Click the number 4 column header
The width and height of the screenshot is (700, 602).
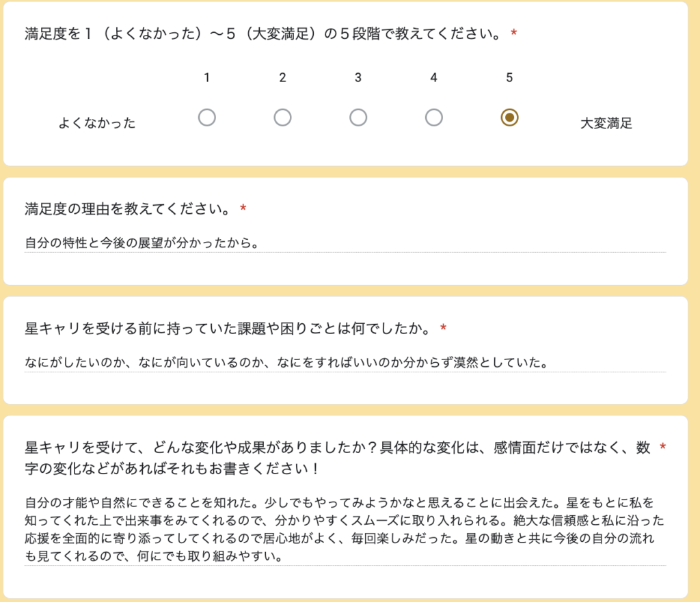[434, 78]
